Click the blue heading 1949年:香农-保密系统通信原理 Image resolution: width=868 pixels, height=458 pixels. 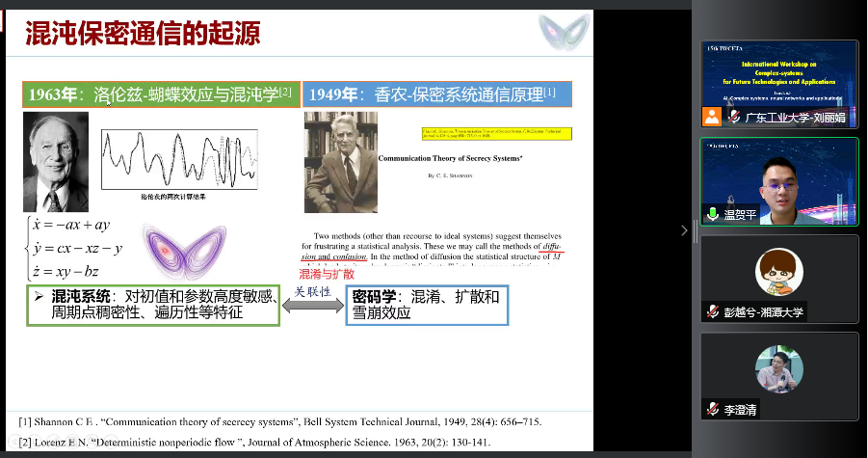tap(437, 94)
